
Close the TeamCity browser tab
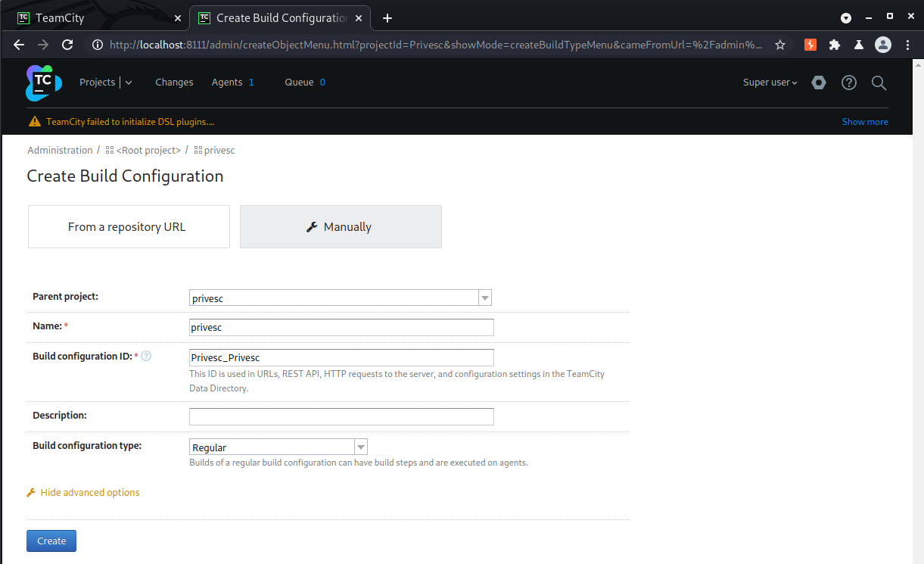click(x=178, y=17)
